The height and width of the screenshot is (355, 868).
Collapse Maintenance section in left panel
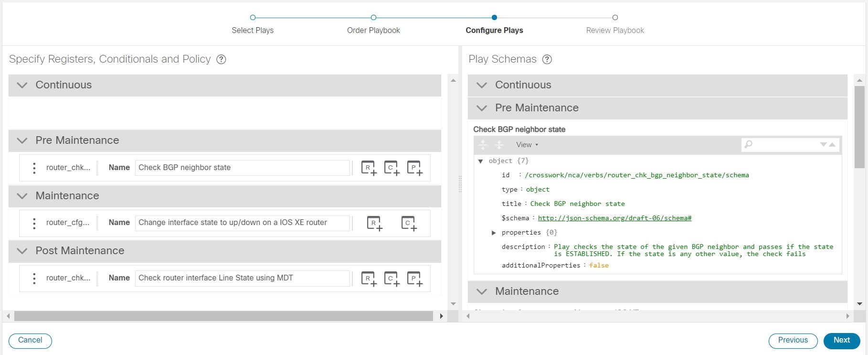[x=22, y=196]
